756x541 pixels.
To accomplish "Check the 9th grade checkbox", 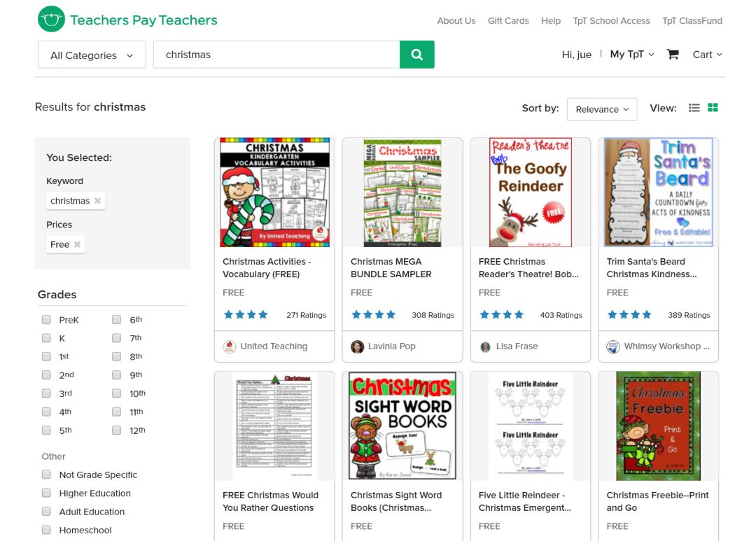I will coord(117,374).
